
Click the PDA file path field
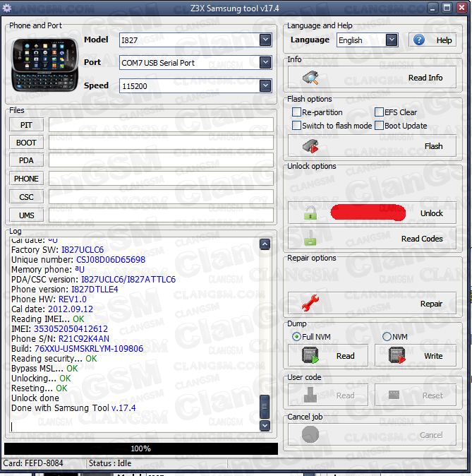pos(161,160)
